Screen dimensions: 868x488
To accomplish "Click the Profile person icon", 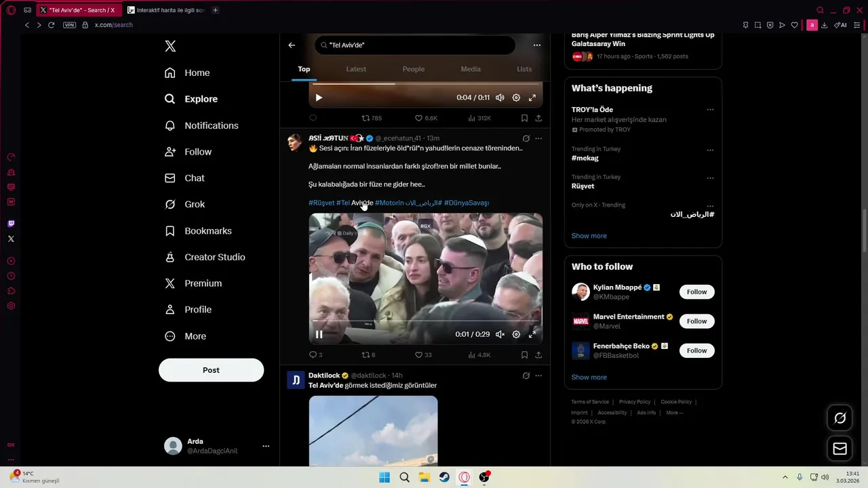I will pyautogui.click(x=170, y=309).
